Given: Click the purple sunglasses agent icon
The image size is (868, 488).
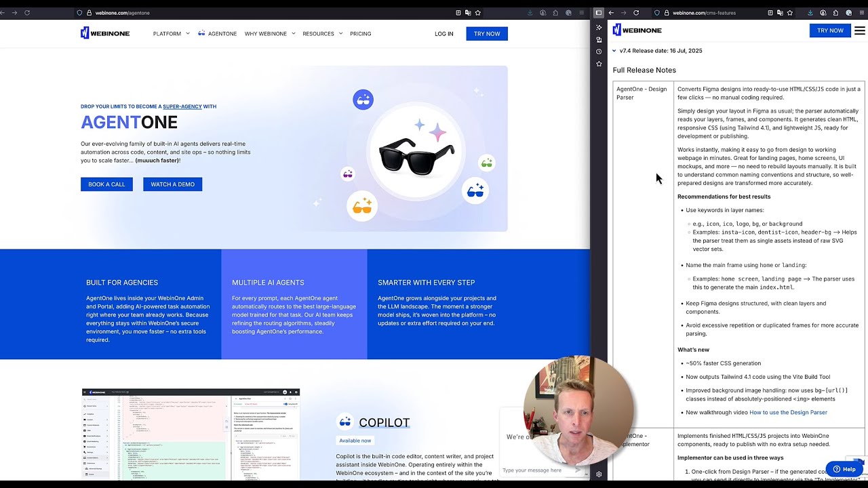Looking at the screenshot, I should point(348,174).
